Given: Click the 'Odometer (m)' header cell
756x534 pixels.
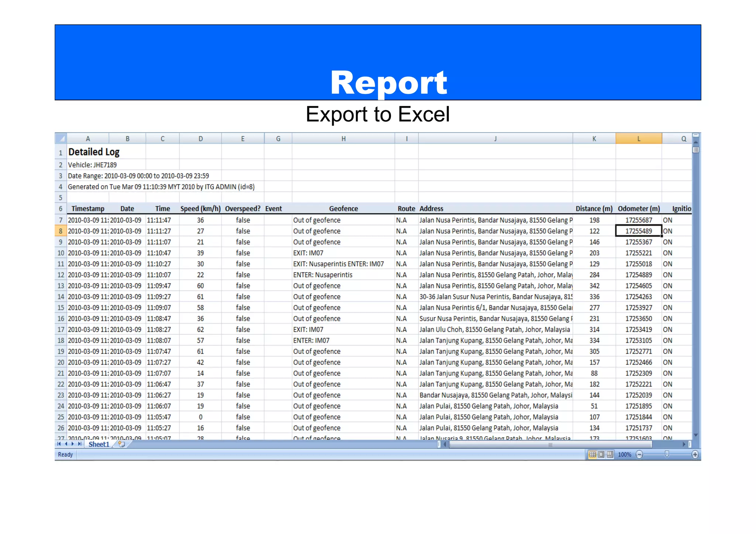Looking at the screenshot, I should (639, 209).
